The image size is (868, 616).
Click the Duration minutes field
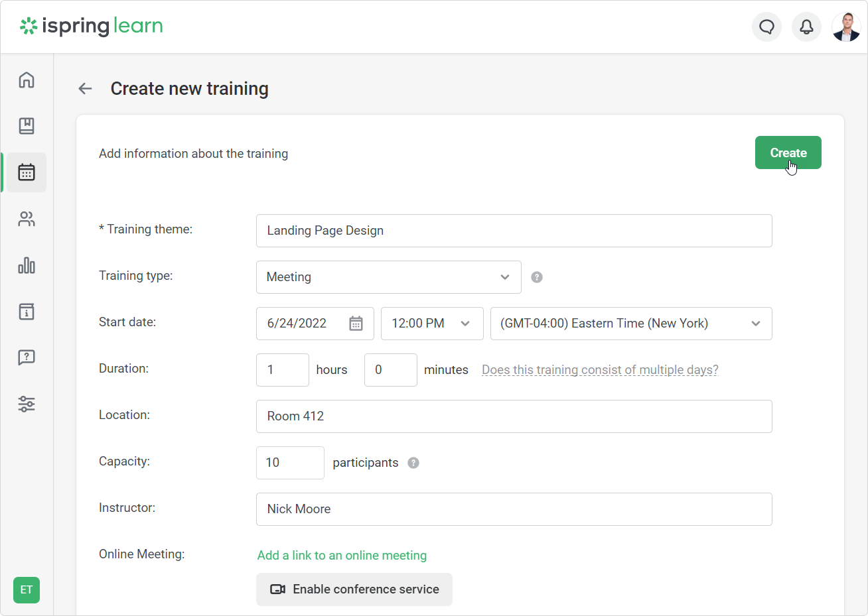coord(391,370)
